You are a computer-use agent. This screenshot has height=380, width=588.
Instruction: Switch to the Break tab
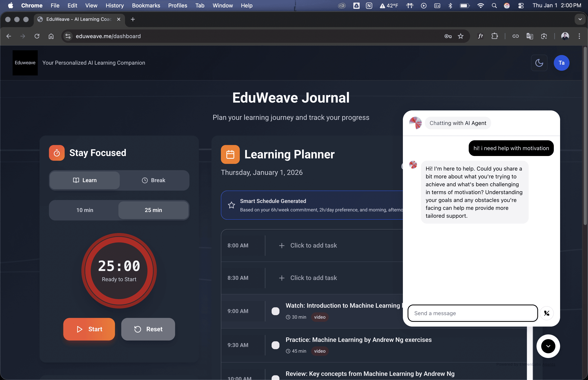[x=153, y=180]
